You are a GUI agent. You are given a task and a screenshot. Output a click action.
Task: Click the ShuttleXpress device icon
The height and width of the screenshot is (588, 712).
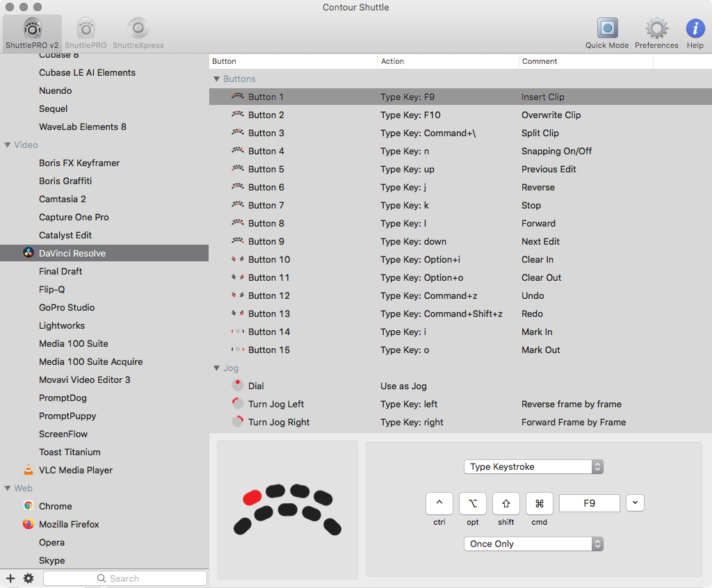tap(138, 29)
